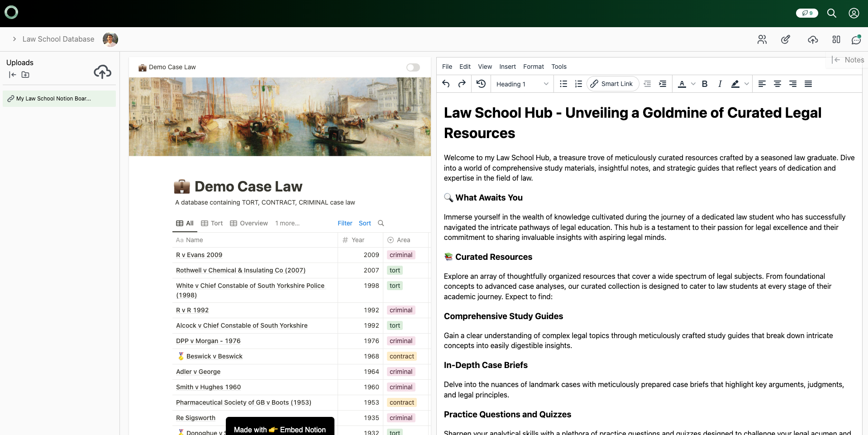The height and width of the screenshot is (435, 868).
Task: Expand the 1 more… views list
Action: point(287,223)
